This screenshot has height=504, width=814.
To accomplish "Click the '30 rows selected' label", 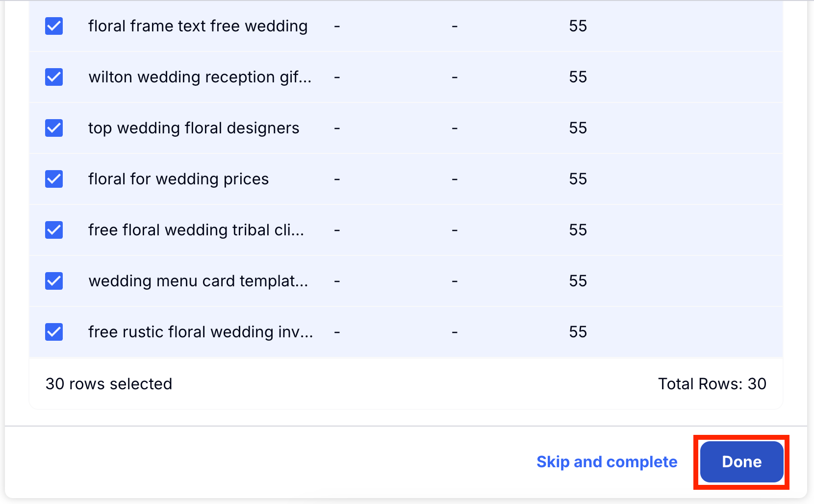I will point(109,384).
